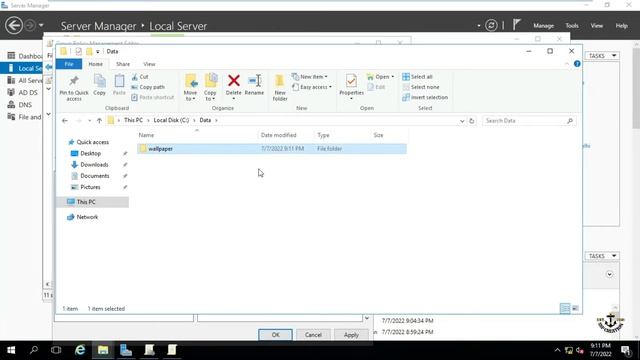This screenshot has width=640, height=360.
Task: Open Server Manager Manage menu
Action: [x=543, y=26]
